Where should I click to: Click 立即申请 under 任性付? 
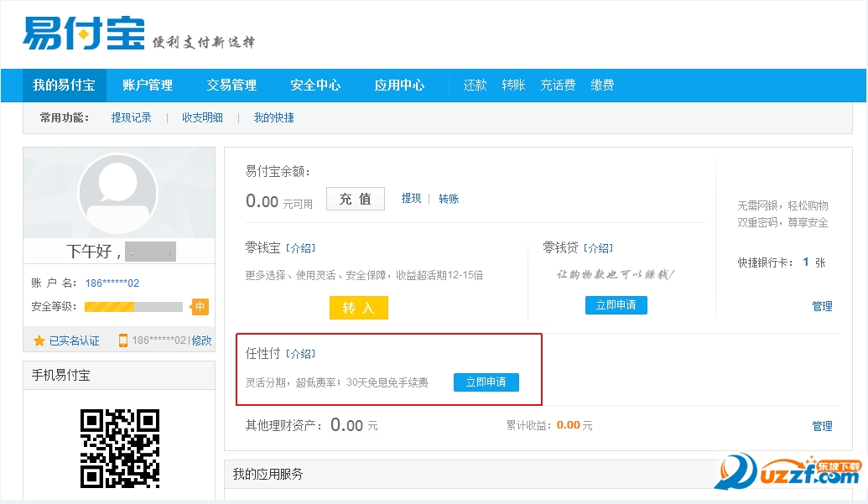[486, 382]
